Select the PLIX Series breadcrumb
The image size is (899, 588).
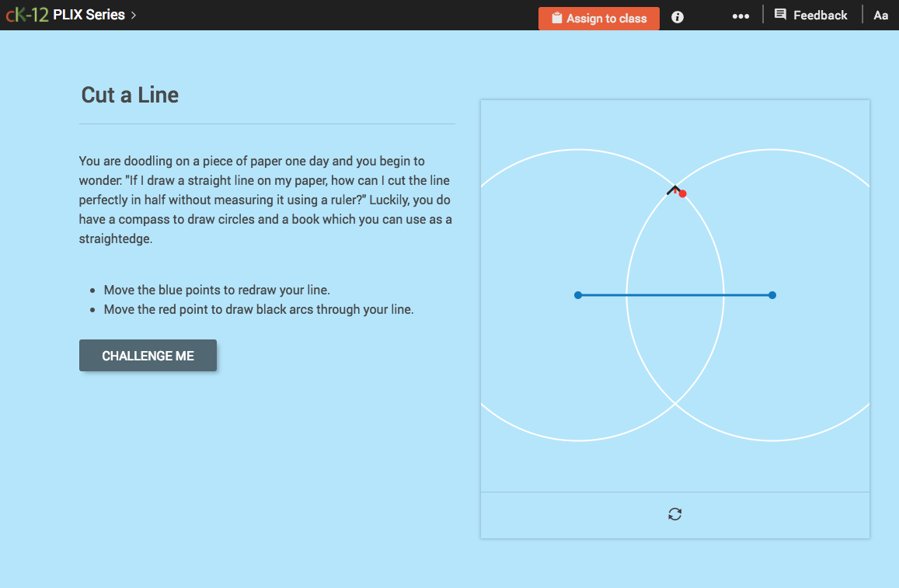tap(89, 14)
